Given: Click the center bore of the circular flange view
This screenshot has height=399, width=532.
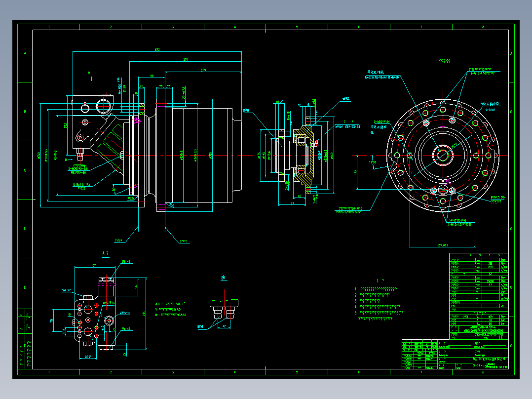Looking at the screenshot, I should pyautogui.click(x=443, y=156).
